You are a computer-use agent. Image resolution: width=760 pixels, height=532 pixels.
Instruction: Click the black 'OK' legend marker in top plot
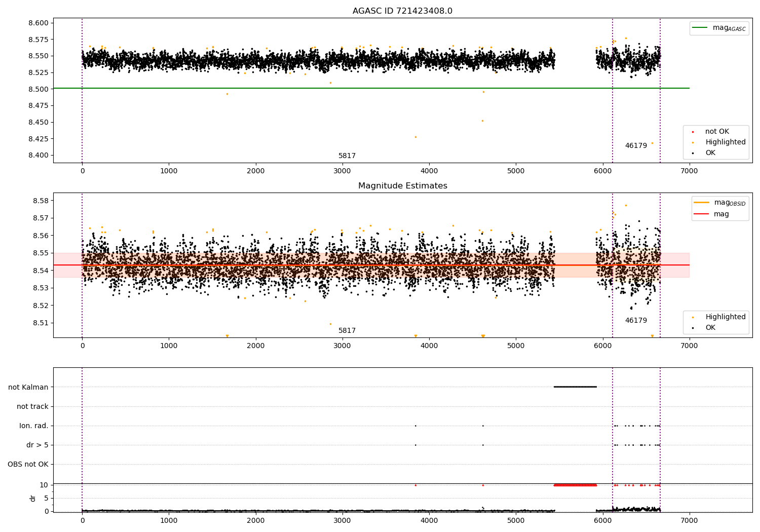(693, 153)
